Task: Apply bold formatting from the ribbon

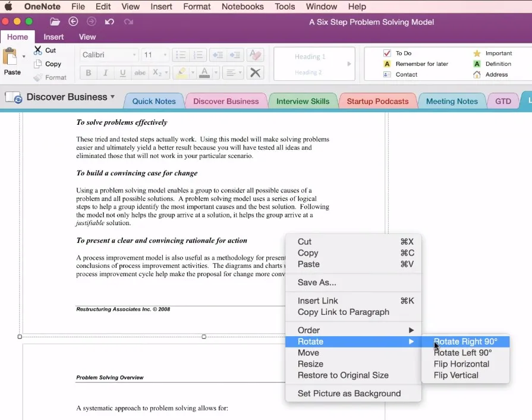Action: click(89, 72)
